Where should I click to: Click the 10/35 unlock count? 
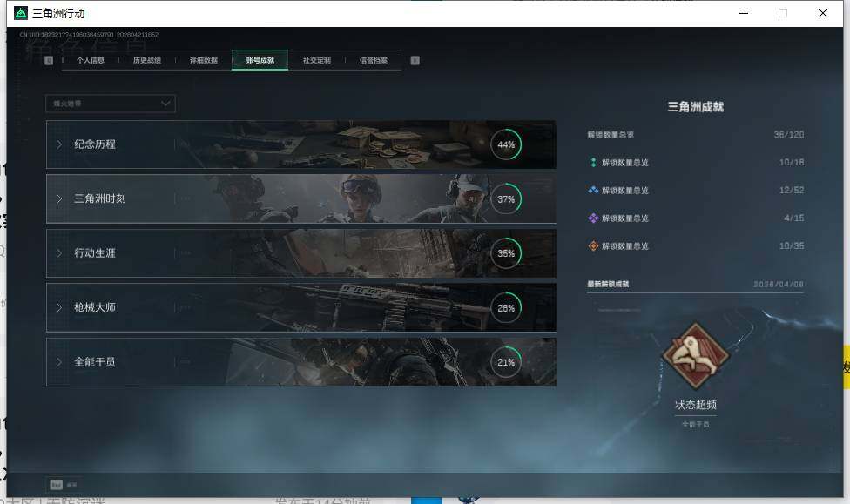(x=792, y=246)
